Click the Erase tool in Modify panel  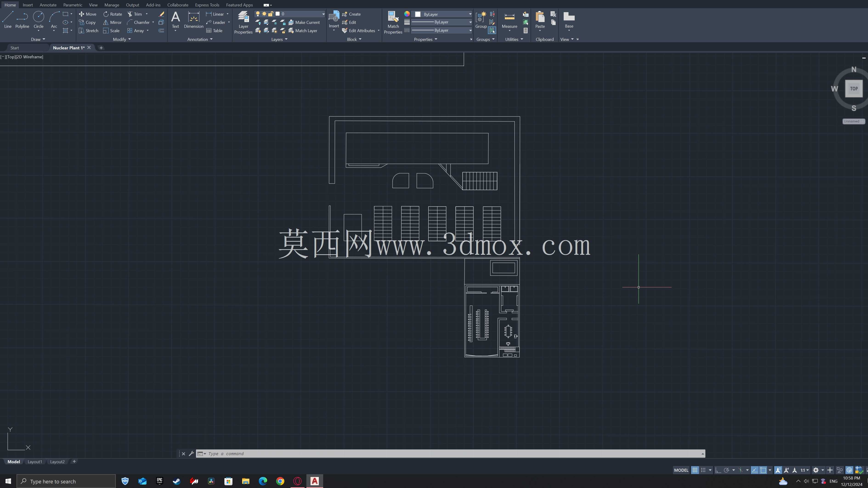click(161, 14)
